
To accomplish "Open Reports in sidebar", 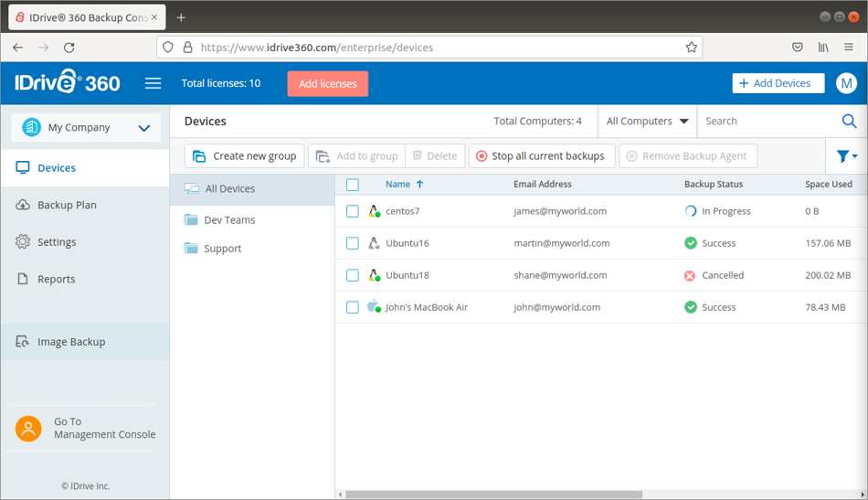I will (x=85, y=279).
